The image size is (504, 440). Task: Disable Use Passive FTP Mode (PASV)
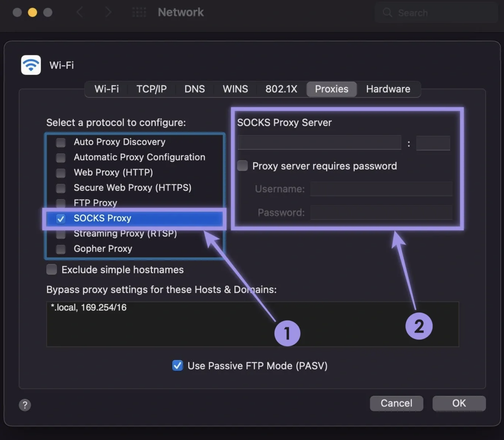177,365
